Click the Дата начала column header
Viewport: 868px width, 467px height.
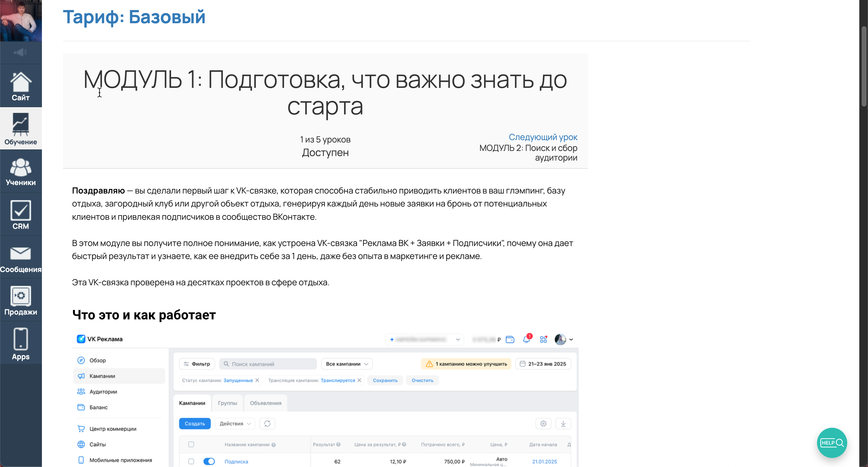(543, 444)
